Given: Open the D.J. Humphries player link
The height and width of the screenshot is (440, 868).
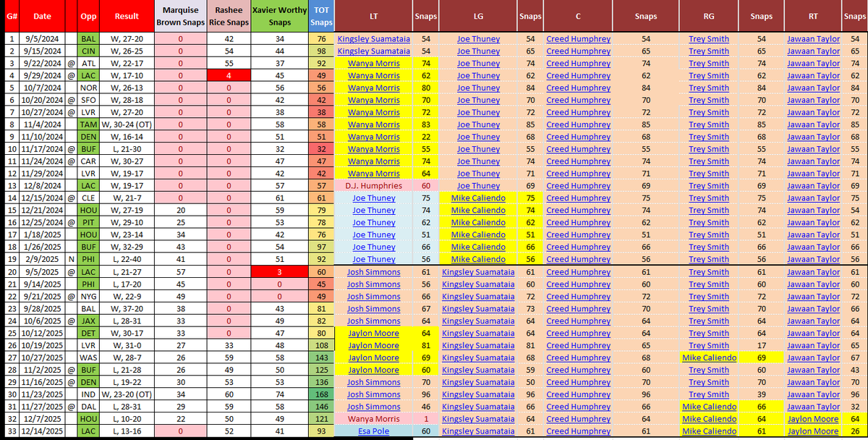Looking at the screenshot, I should [x=373, y=186].
